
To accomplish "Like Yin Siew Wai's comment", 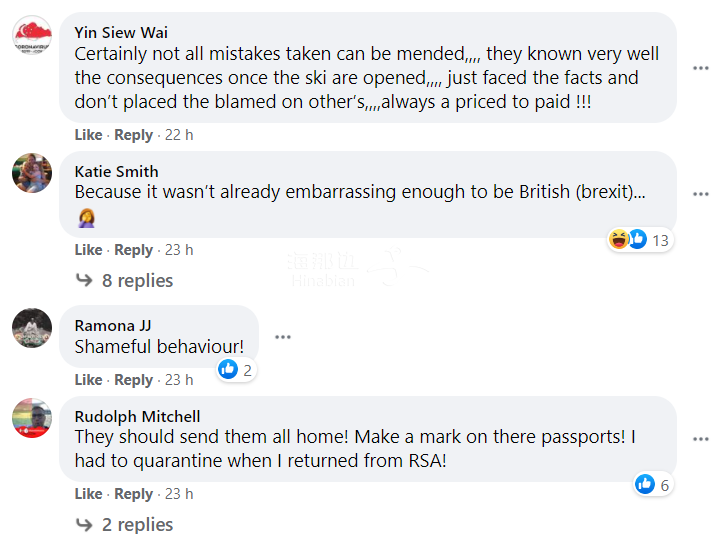I will [x=88, y=135].
